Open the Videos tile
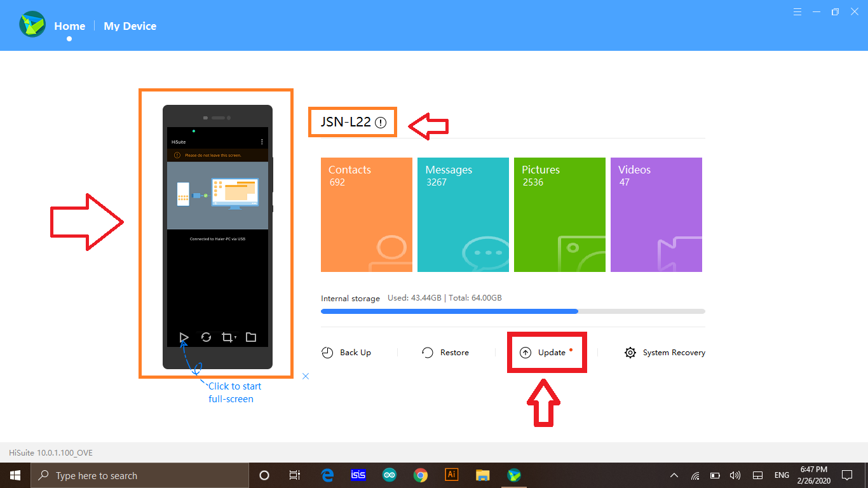 point(656,215)
